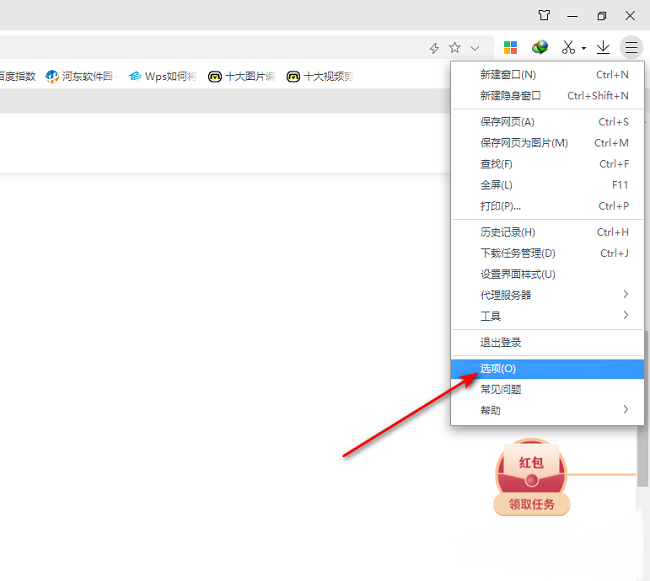Open the 河东软件园 bookmark
Viewport: 650px width, 581px height.
[x=80, y=76]
